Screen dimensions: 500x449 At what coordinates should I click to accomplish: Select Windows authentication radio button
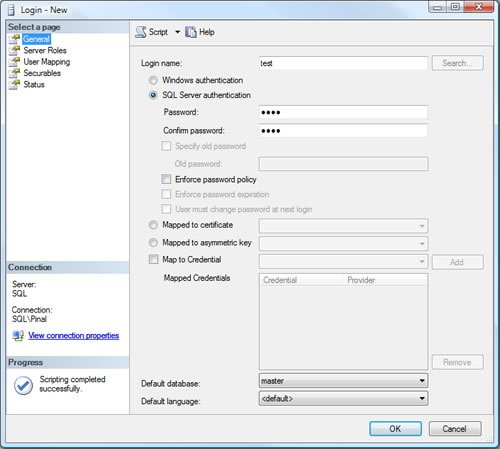click(153, 80)
